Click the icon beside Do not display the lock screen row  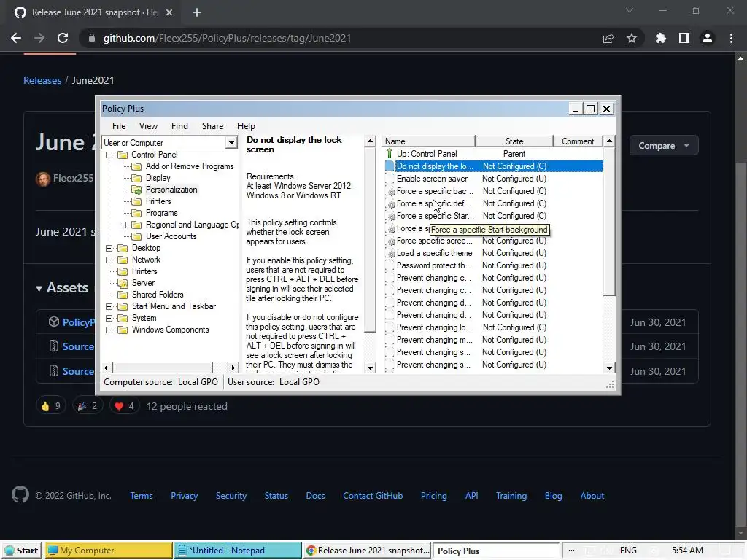coord(390,166)
